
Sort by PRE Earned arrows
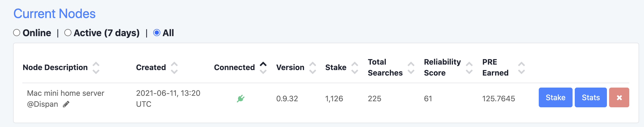coord(522,68)
